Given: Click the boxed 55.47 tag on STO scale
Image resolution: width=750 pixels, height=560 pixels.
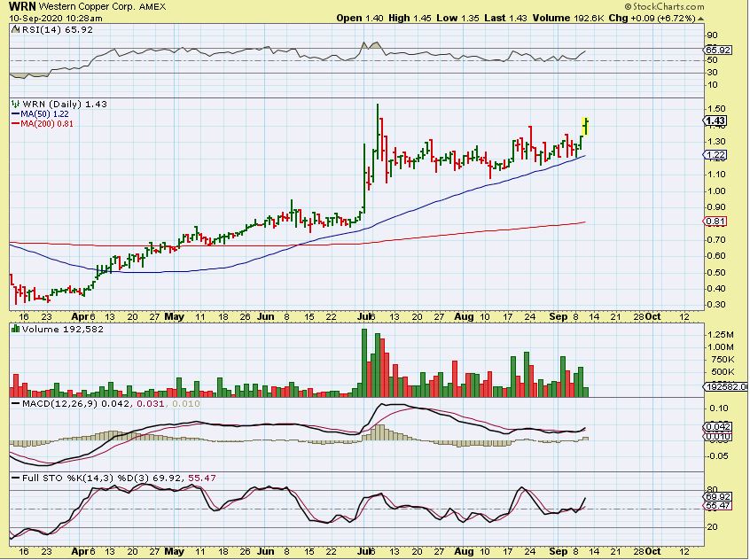Looking at the screenshot, I should [x=718, y=505].
